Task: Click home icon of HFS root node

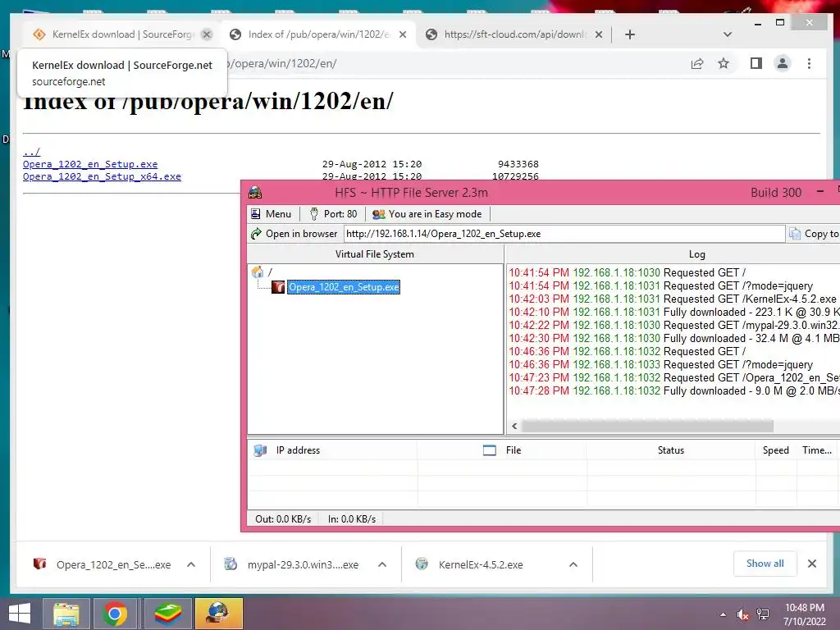Action: coord(257,272)
